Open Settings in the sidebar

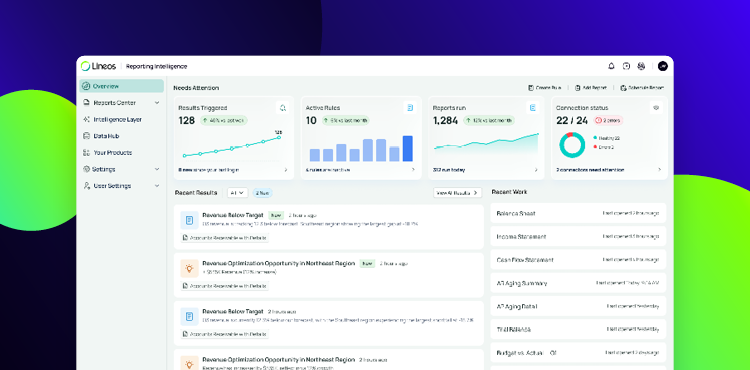(121, 169)
